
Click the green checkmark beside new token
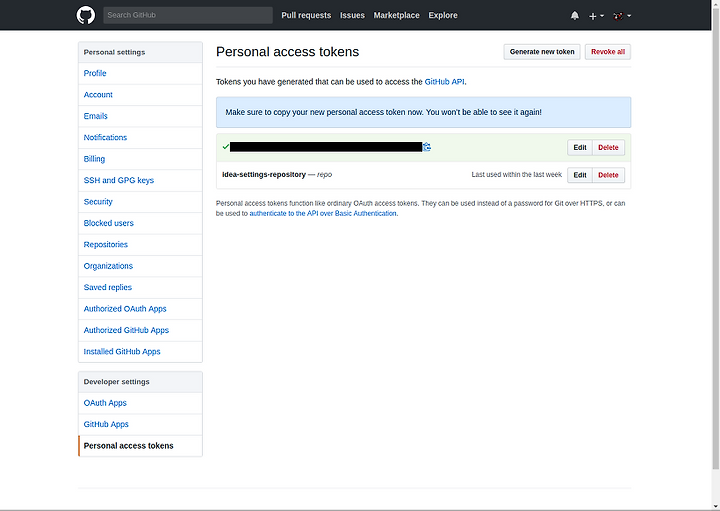tap(225, 147)
